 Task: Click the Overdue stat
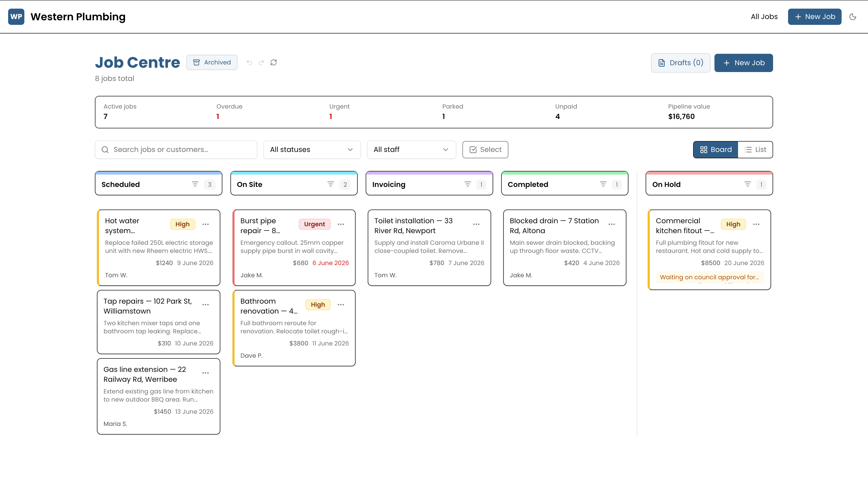(x=229, y=111)
